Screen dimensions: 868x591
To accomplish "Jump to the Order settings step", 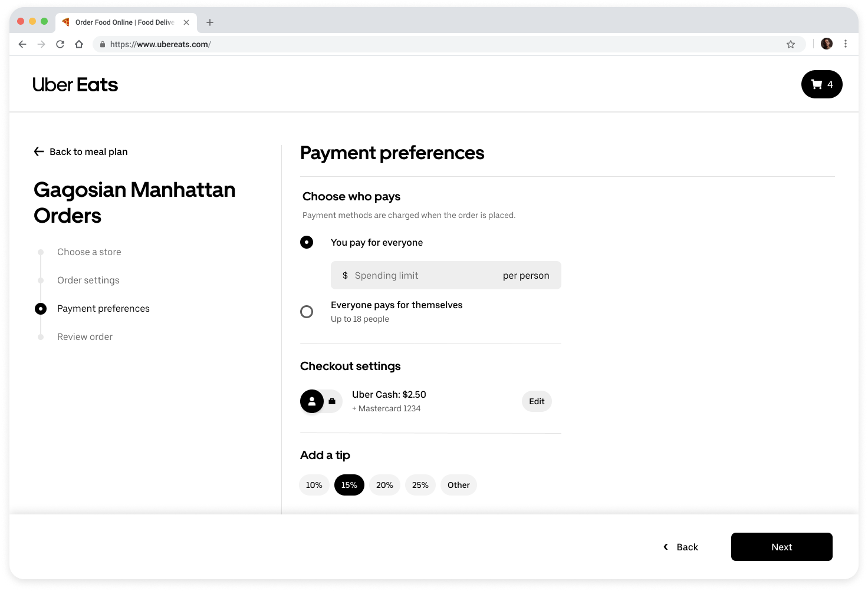I will [88, 280].
